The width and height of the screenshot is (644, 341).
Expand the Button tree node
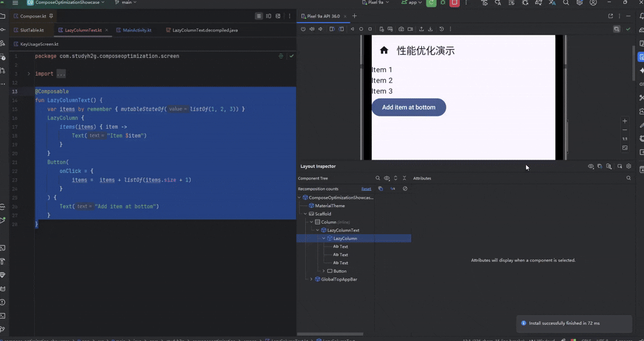click(x=324, y=272)
